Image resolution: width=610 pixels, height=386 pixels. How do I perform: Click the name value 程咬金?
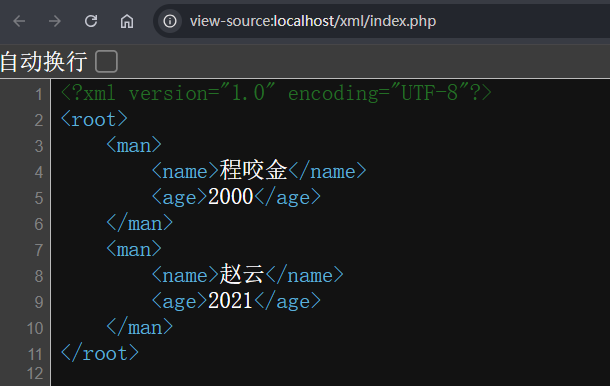click(x=253, y=170)
